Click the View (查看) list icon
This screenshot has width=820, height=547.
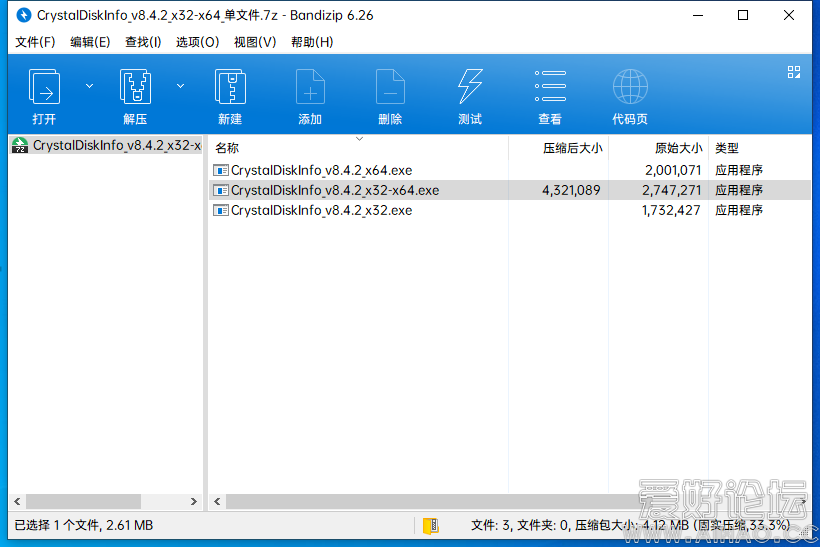click(550, 86)
